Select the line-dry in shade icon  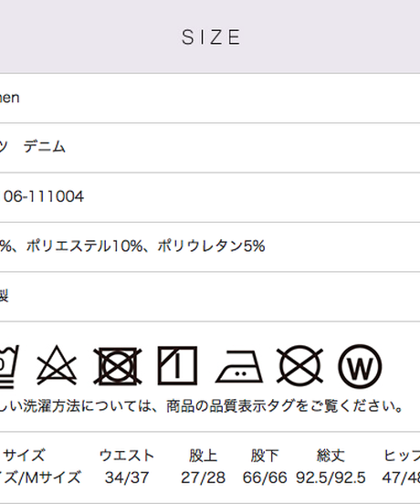pyautogui.click(x=177, y=365)
